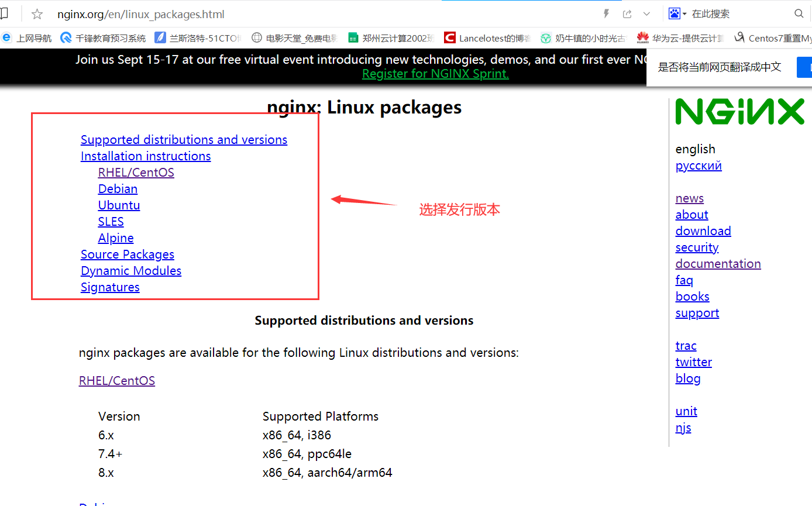Open the 郑州云计算2002 bookmark

coord(391,38)
